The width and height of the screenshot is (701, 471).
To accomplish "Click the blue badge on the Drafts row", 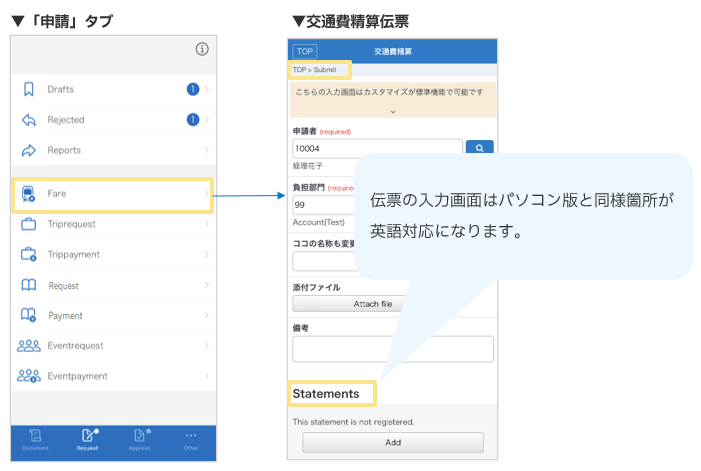I will point(193,89).
